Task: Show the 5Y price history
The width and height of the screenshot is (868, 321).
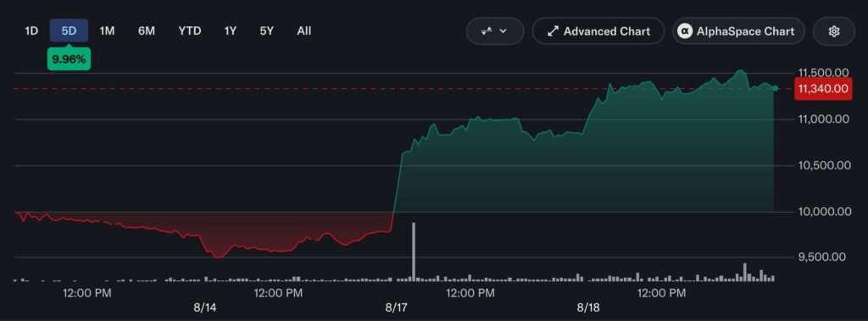Action: coord(267,31)
